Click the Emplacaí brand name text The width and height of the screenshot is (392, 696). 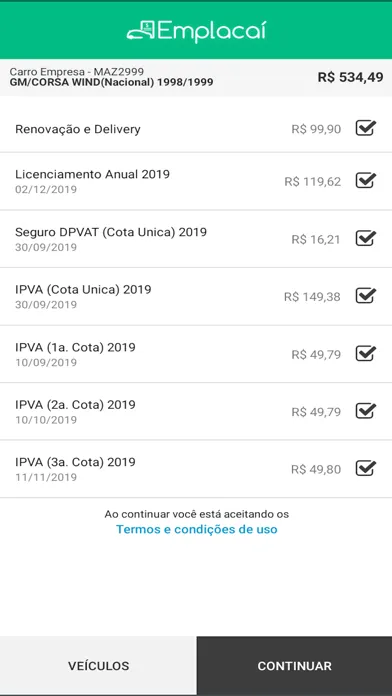[x=212, y=32]
